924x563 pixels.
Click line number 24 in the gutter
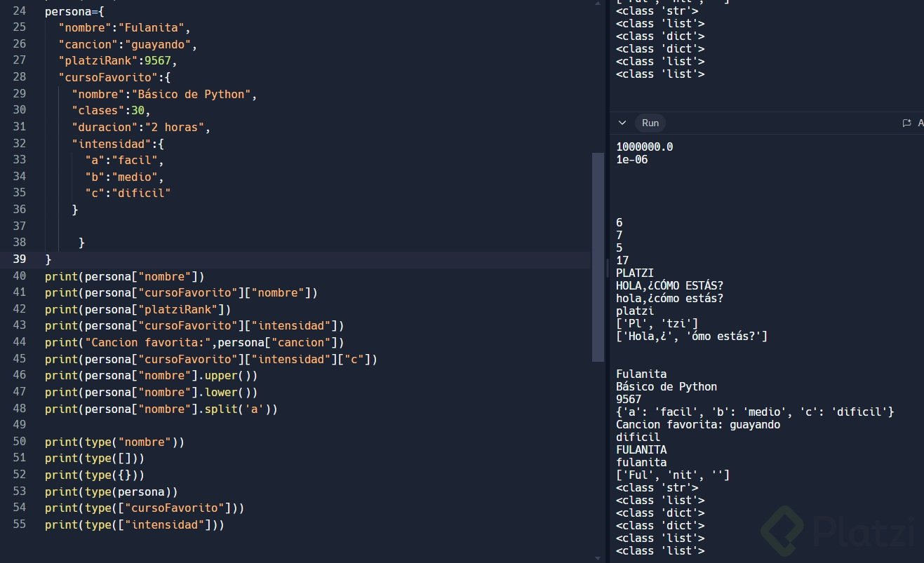click(x=20, y=11)
